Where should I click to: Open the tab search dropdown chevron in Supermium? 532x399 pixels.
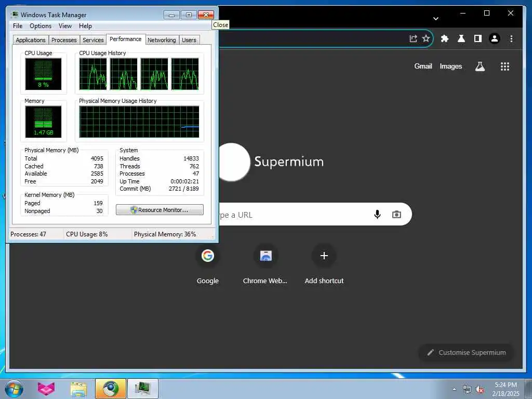tap(436, 19)
